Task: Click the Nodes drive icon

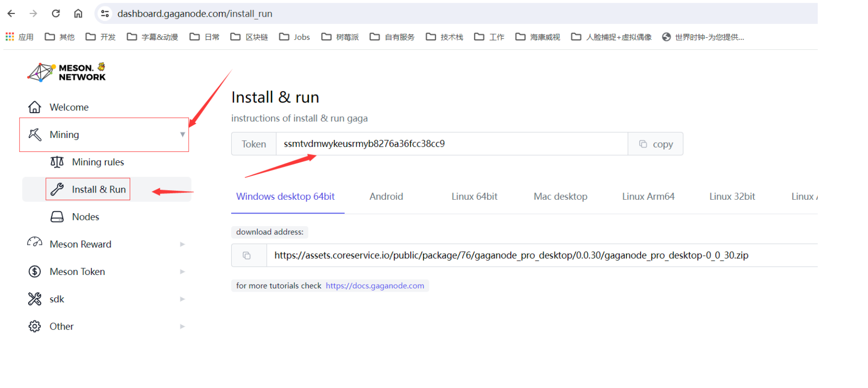Action: pos(57,217)
